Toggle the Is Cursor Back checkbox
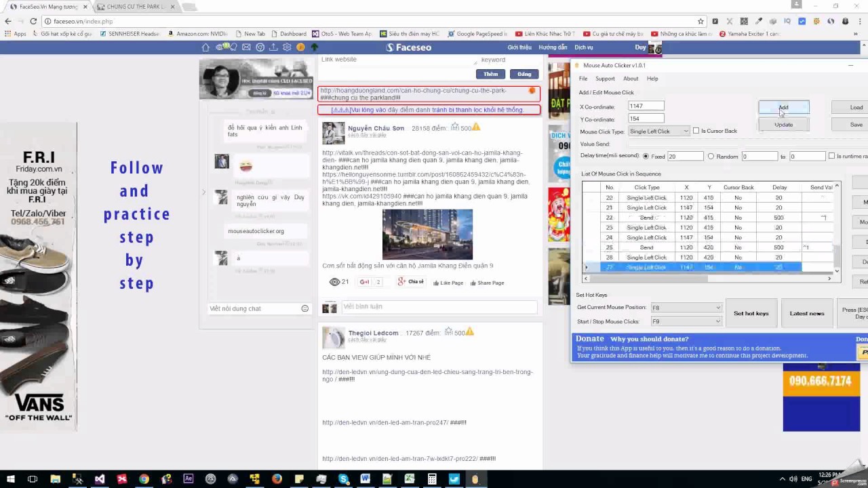Image resolution: width=868 pixels, height=488 pixels. 696,131
